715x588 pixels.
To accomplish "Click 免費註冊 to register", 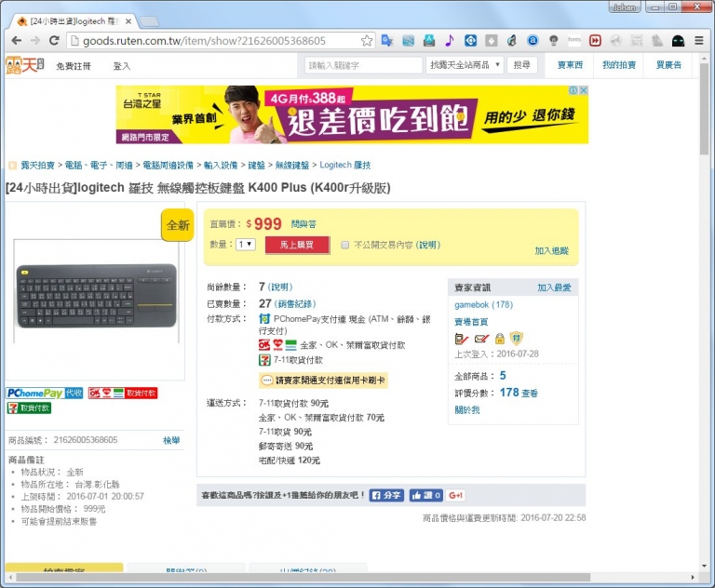I will pos(73,67).
